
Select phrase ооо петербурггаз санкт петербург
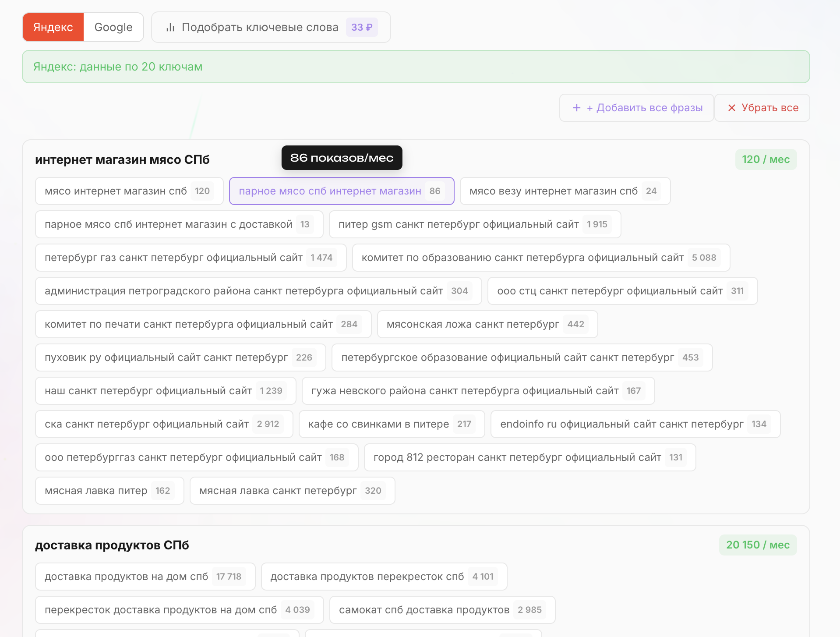click(197, 457)
